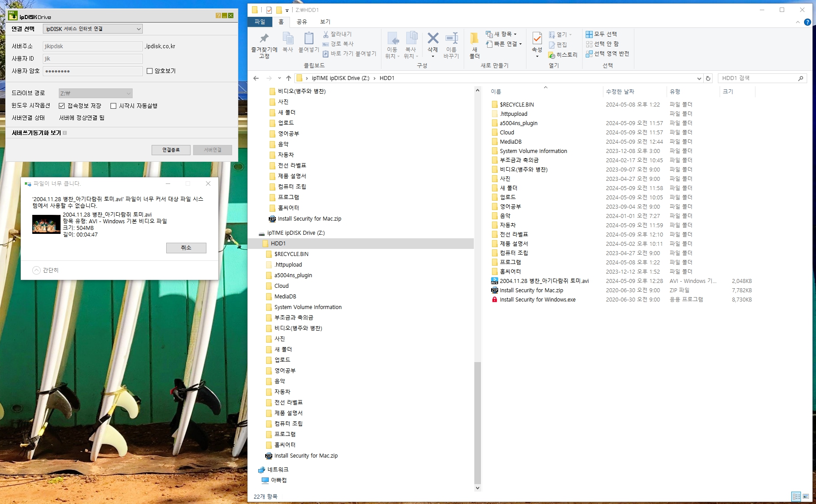816x504 pixels.
Task: Click Edit in the ribbon open group
Action: [558, 45]
